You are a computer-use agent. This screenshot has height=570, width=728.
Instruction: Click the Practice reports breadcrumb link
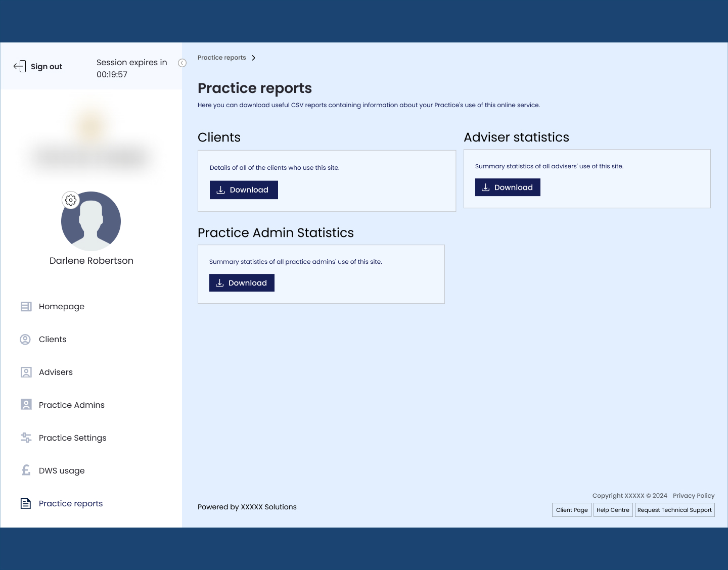[221, 58]
